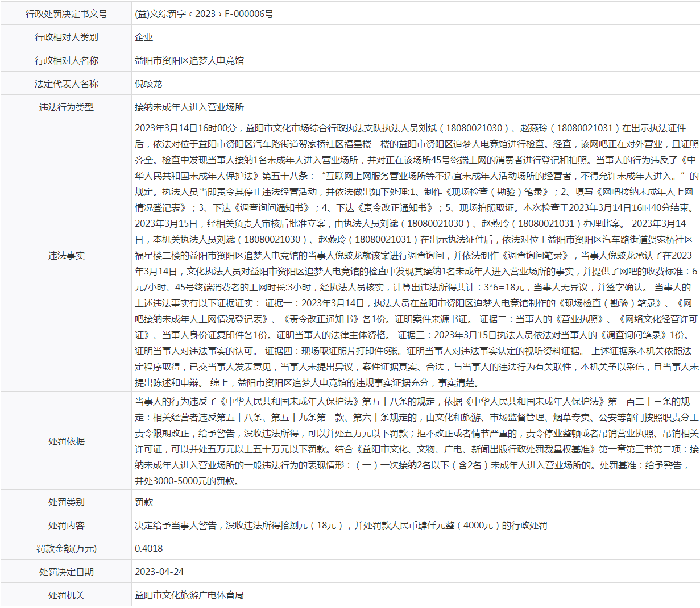Click the 行政相对人名称 label cell
The width and height of the screenshot is (700, 608).
click(66, 60)
